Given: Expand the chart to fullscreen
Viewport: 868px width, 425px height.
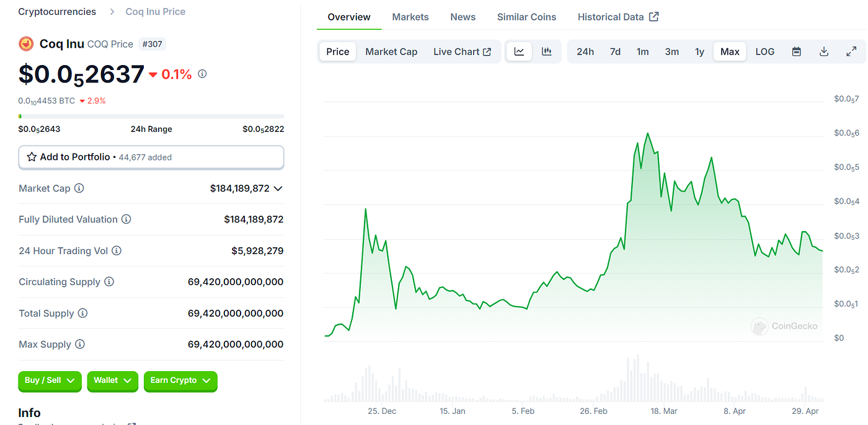Looking at the screenshot, I should click(x=851, y=51).
